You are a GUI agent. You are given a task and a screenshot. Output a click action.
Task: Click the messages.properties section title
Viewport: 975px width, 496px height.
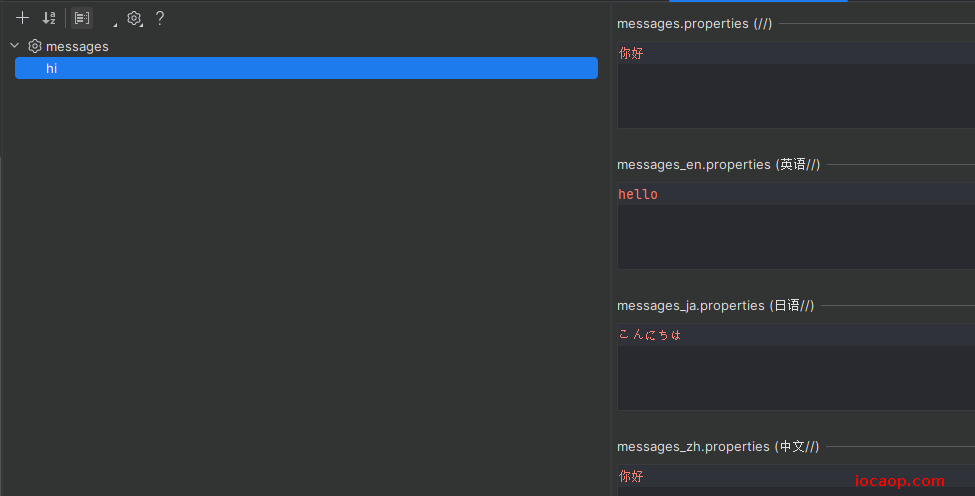(695, 24)
